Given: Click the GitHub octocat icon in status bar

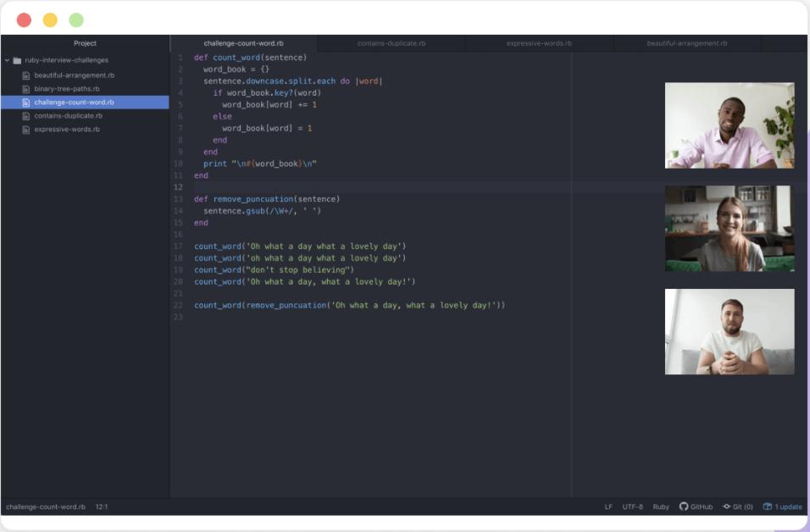Looking at the screenshot, I should [684, 507].
